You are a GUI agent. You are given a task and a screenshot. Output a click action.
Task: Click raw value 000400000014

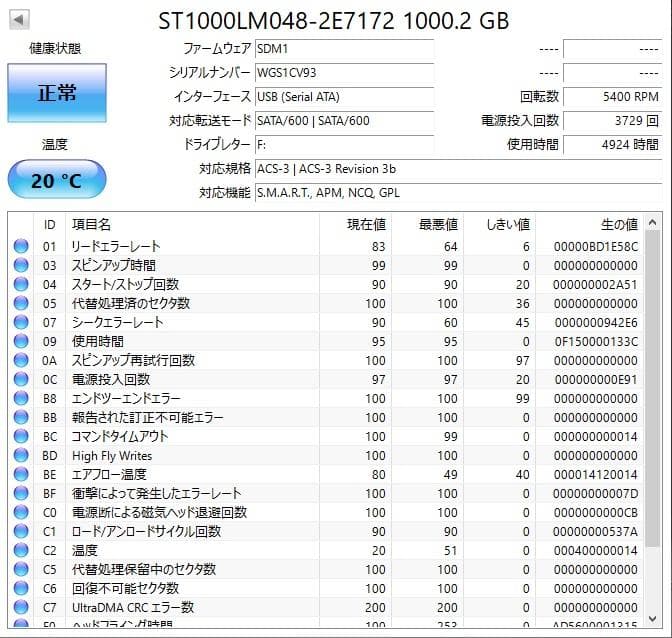(x=596, y=551)
